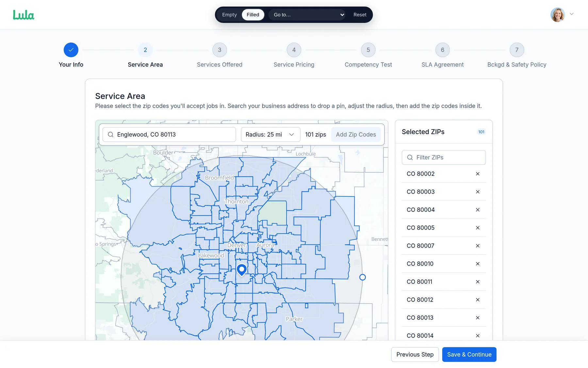Click the CO 80007 list row text

(420, 246)
